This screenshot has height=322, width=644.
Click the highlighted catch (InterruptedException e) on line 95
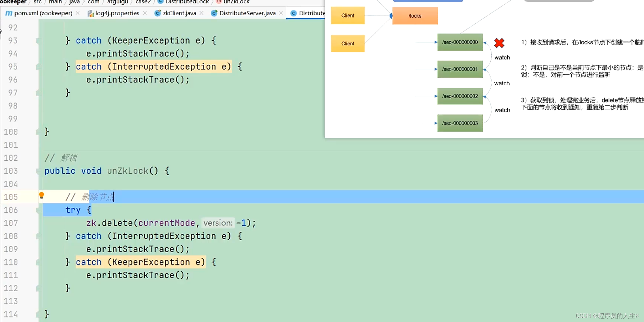coord(154,67)
